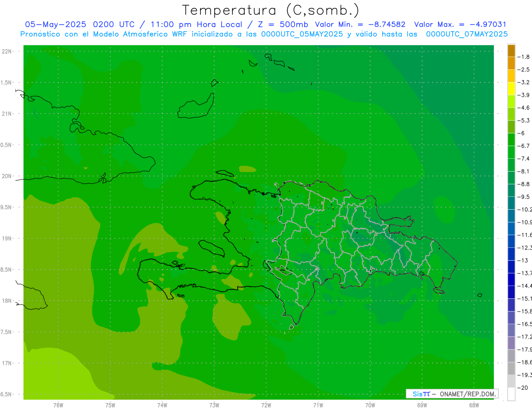532x411 pixels.
Task: Click the '74W' longitude label
Action: coord(162,405)
